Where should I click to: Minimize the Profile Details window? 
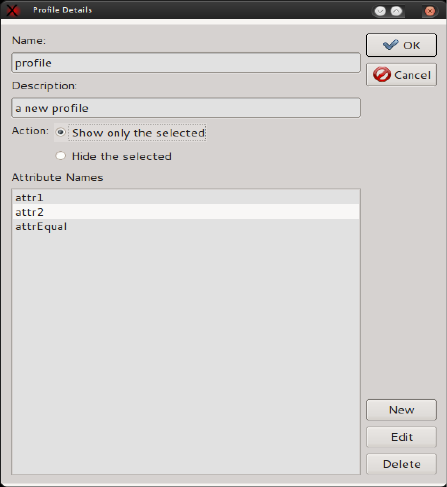coord(380,11)
